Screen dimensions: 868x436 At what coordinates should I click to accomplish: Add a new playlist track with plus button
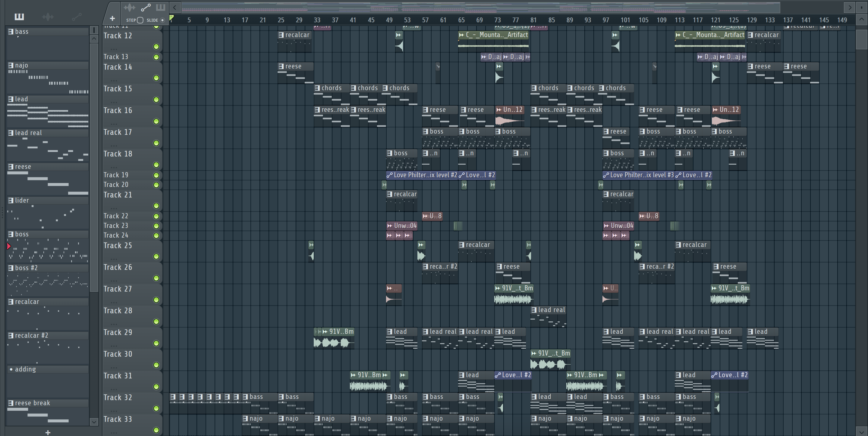[112, 18]
